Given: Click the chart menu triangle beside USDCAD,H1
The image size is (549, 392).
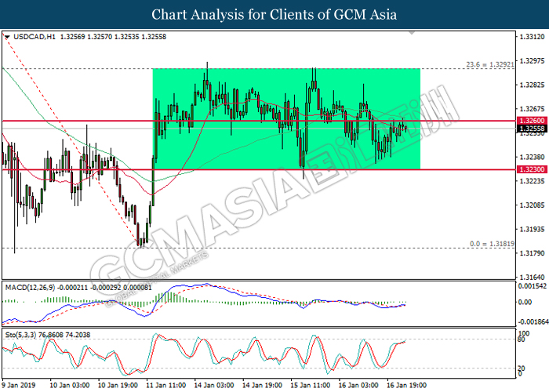Looking at the screenshot, I should (x=6, y=37).
